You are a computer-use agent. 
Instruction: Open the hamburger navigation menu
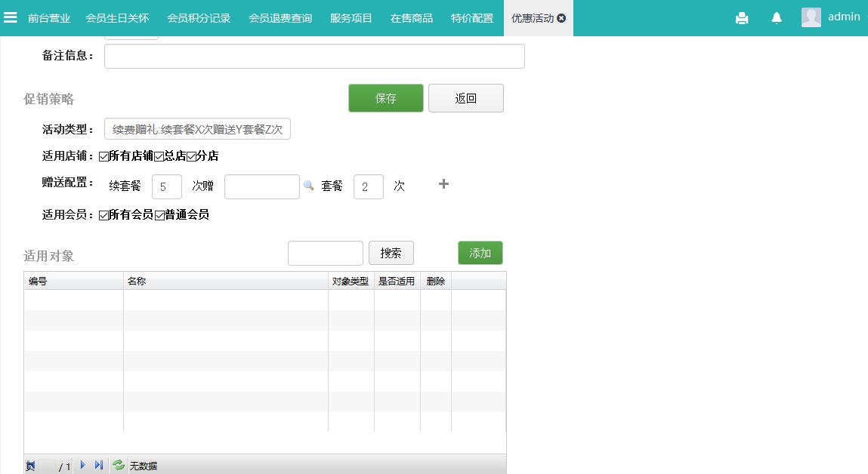pos(11,17)
